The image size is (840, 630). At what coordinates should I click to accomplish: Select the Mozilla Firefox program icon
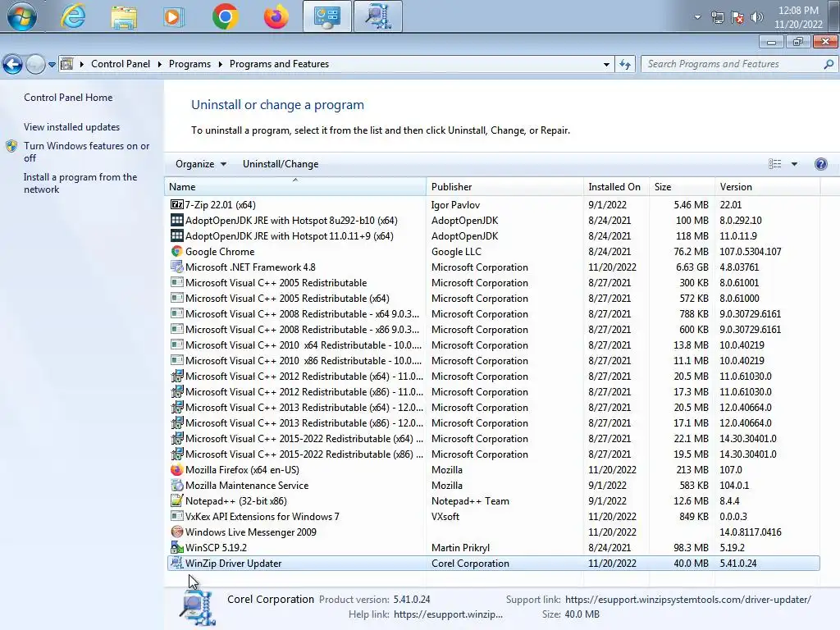click(x=177, y=470)
